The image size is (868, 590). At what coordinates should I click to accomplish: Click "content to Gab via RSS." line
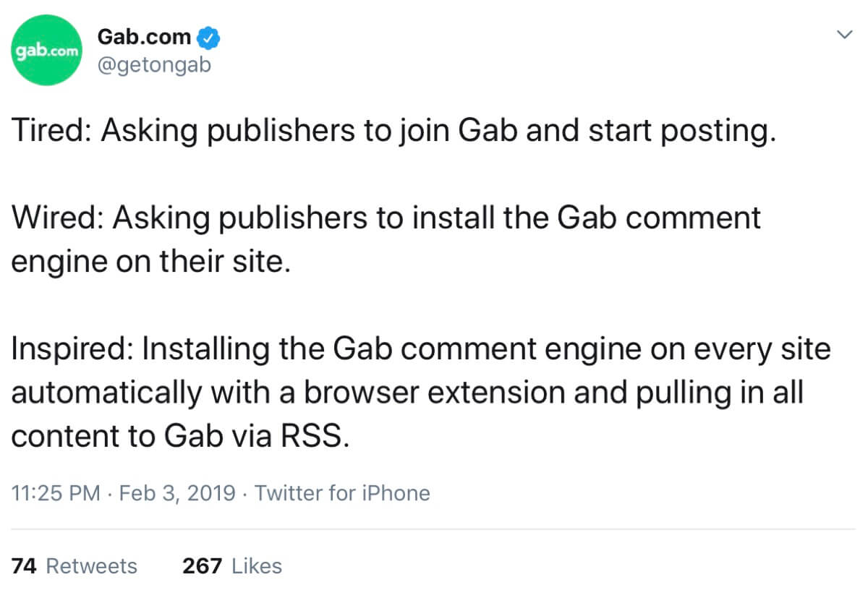point(181,437)
